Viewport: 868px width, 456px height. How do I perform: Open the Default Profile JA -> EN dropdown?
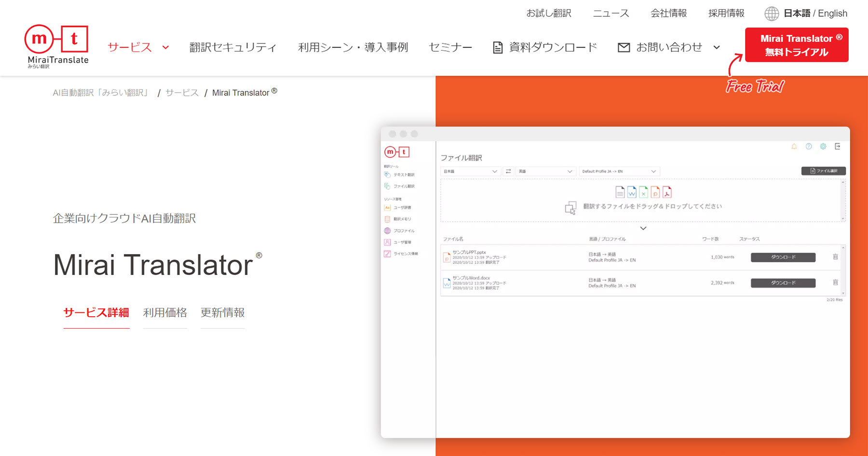(619, 171)
